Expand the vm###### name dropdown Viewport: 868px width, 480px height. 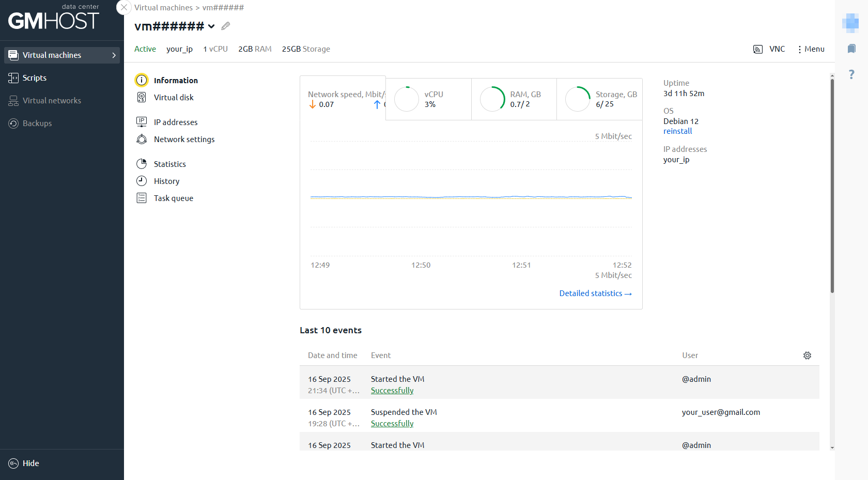pos(211,26)
